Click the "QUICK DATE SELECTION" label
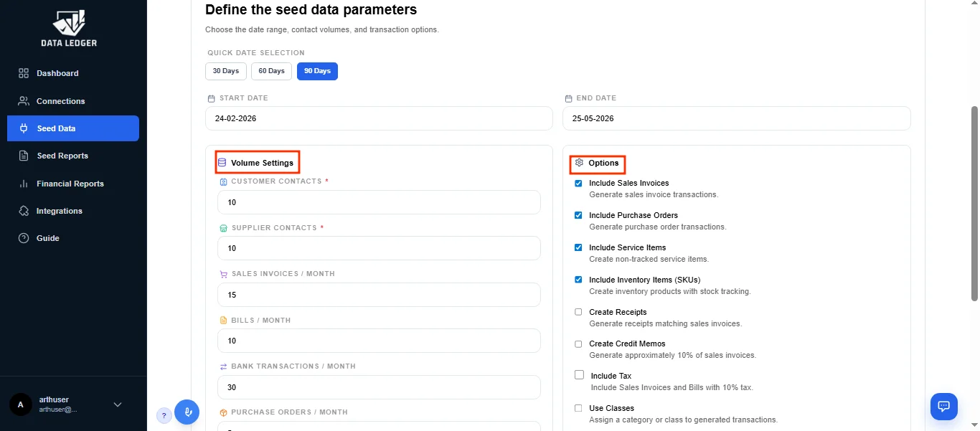The image size is (980, 431). (256, 53)
